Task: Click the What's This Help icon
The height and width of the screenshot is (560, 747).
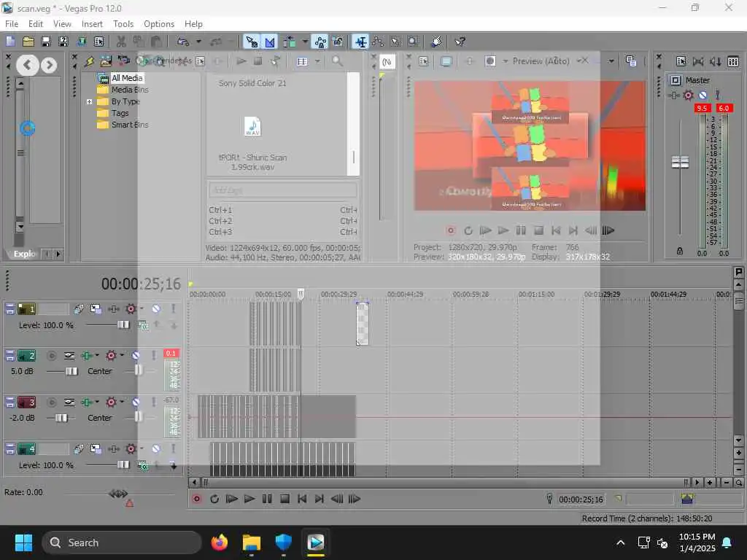Action: 460,42
